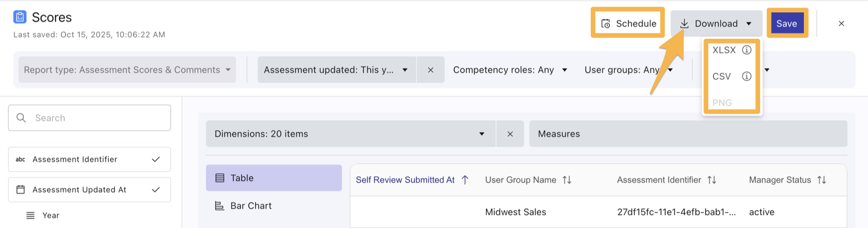
Task: Click the XLSX info icon
Action: pyautogui.click(x=747, y=50)
